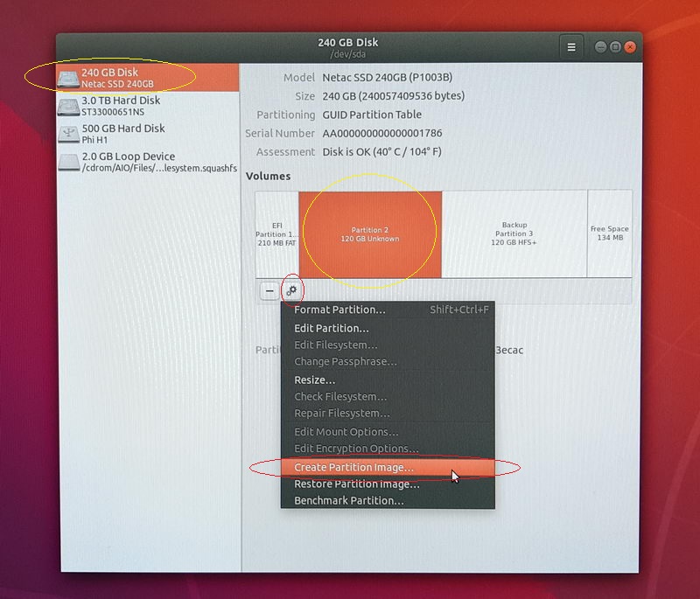Viewport: 700px width, 599px height.
Task: Click the greyed Edit Mount Options entry
Action: 388,432
